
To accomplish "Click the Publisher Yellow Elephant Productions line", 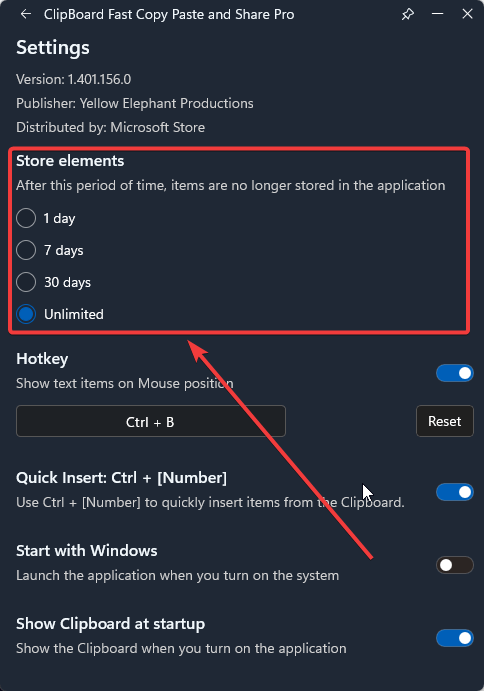I will 135,104.
